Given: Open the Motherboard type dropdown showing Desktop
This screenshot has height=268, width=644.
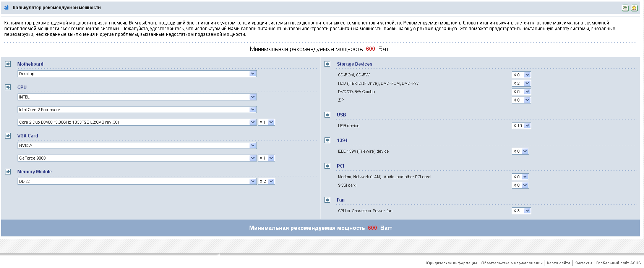Looking at the screenshot, I should (137, 74).
